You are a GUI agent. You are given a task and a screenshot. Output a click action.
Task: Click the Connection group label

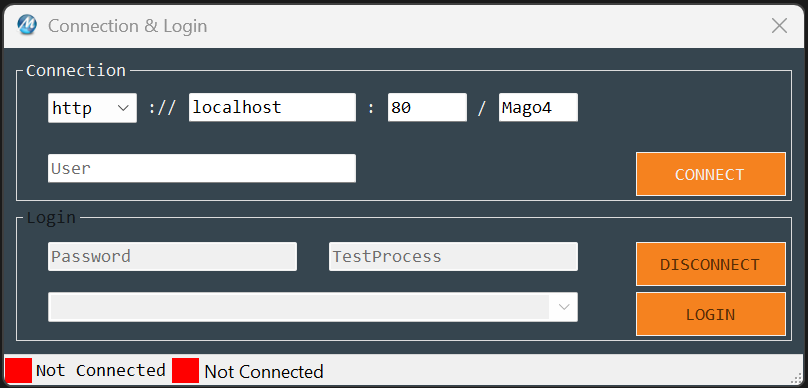click(76, 70)
